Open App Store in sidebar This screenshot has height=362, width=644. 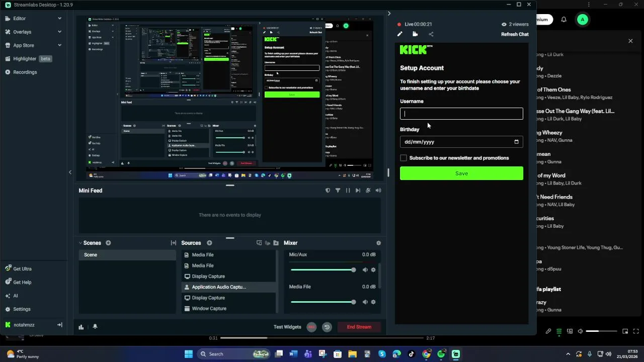point(23,45)
